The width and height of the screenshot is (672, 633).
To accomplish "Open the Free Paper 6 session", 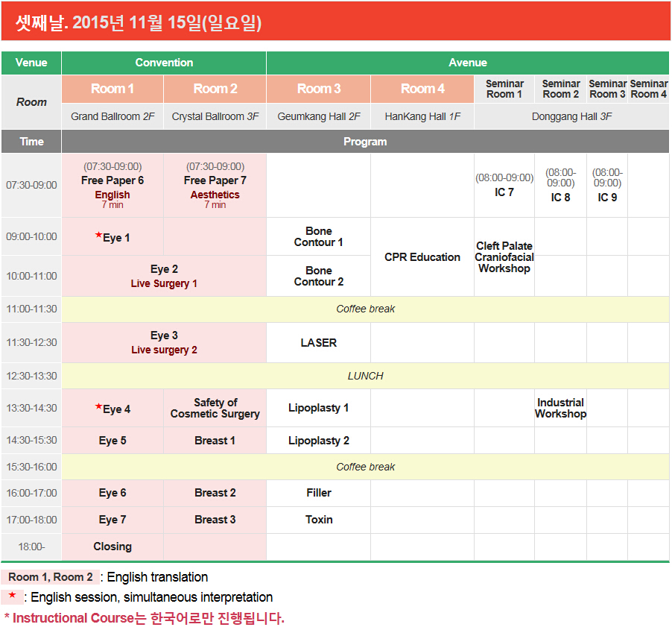I will 112,185.
